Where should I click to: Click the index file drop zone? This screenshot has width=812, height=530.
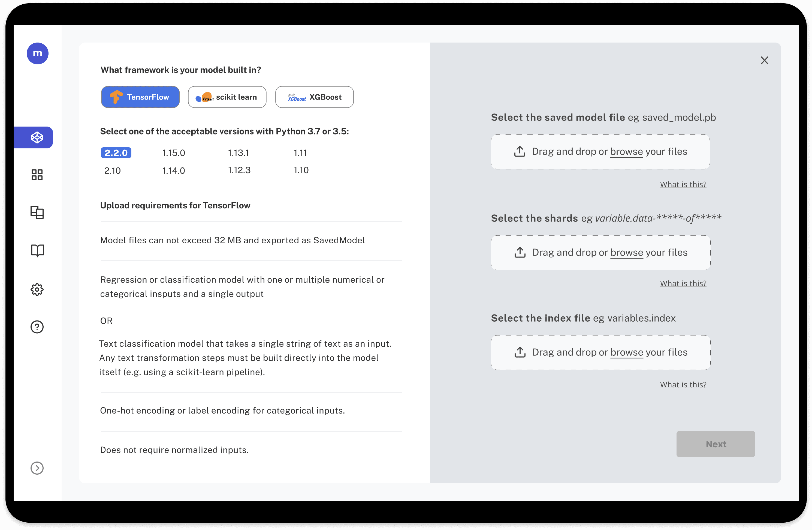click(x=600, y=352)
